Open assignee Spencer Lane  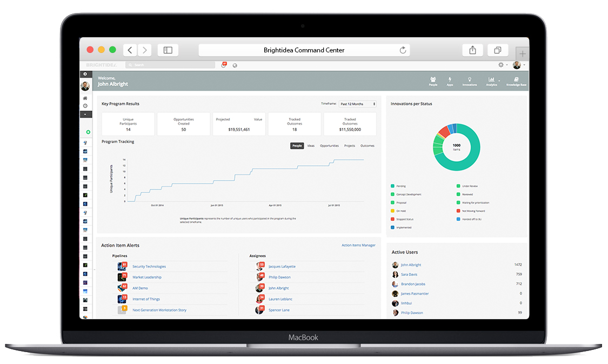(x=279, y=310)
